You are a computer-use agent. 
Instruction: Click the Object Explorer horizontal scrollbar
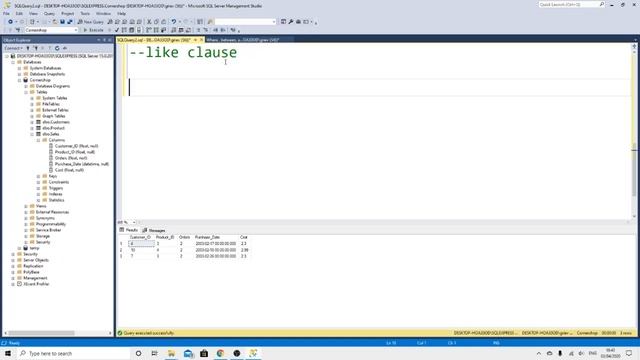point(42,333)
